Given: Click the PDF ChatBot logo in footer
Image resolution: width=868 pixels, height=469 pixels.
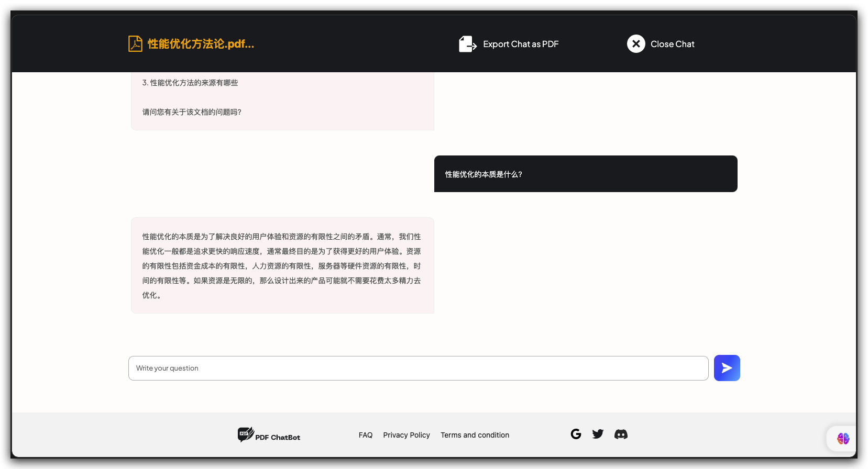Looking at the screenshot, I should (269, 435).
